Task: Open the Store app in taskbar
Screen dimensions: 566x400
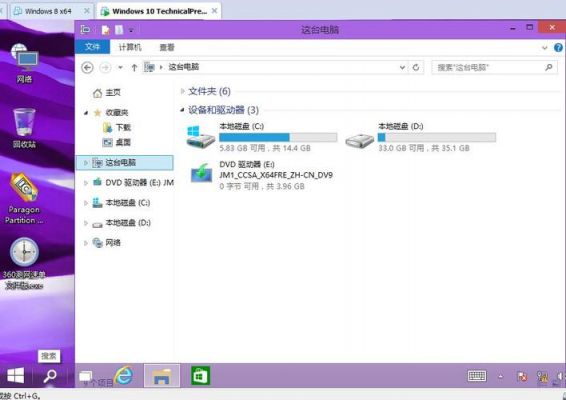Action: coord(200,375)
